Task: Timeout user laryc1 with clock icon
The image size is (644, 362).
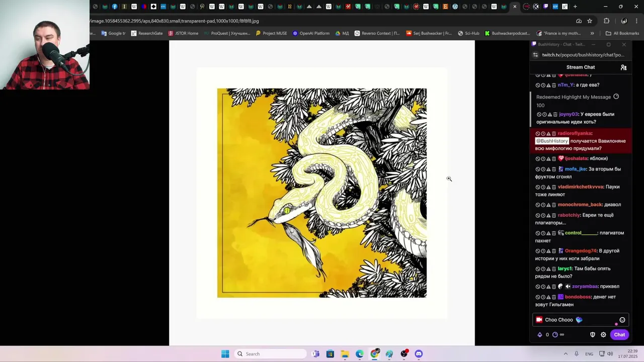Action: tap(543, 269)
